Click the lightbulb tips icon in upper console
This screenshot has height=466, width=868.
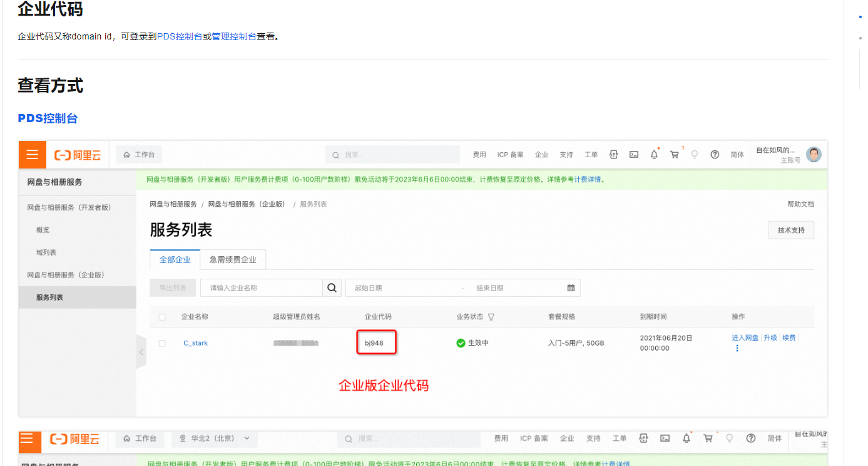(695, 155)
